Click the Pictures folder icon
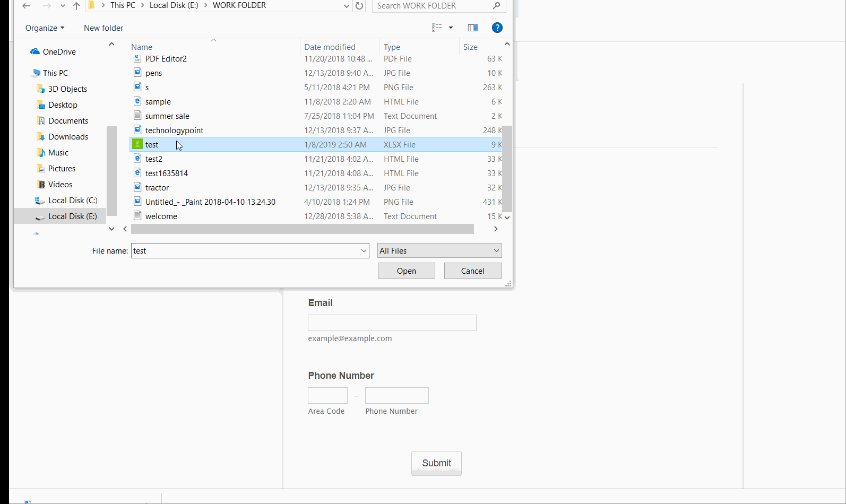Screen dimensions: 846x504 coord(41,168)
